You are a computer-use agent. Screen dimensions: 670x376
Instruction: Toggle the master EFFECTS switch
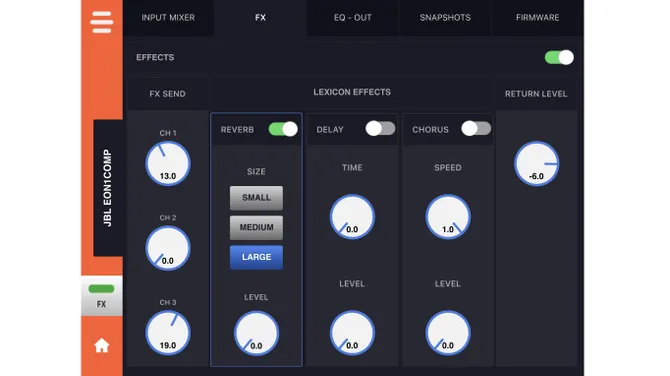[559, 57]
